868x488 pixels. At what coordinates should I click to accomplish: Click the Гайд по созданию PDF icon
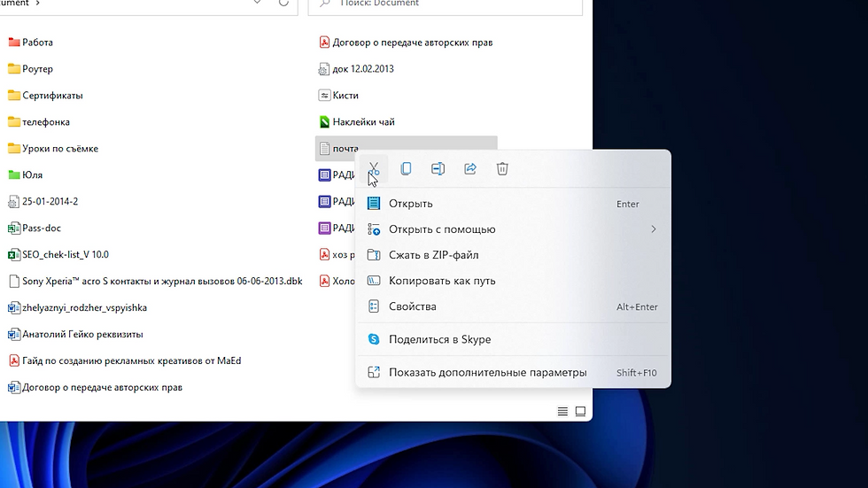pyautogui.click(x=14, y=360)
